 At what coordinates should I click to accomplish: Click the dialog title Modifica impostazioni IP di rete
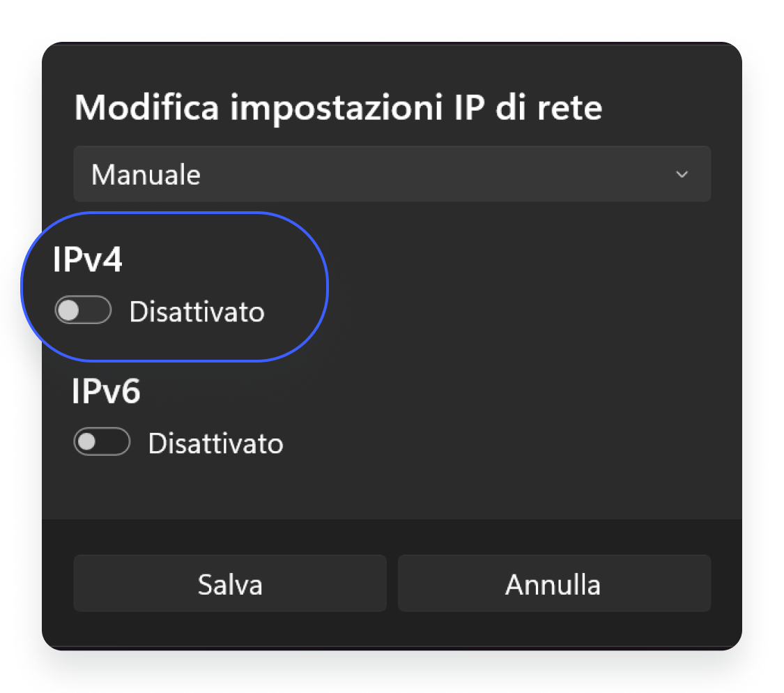[x=339, y=107]
